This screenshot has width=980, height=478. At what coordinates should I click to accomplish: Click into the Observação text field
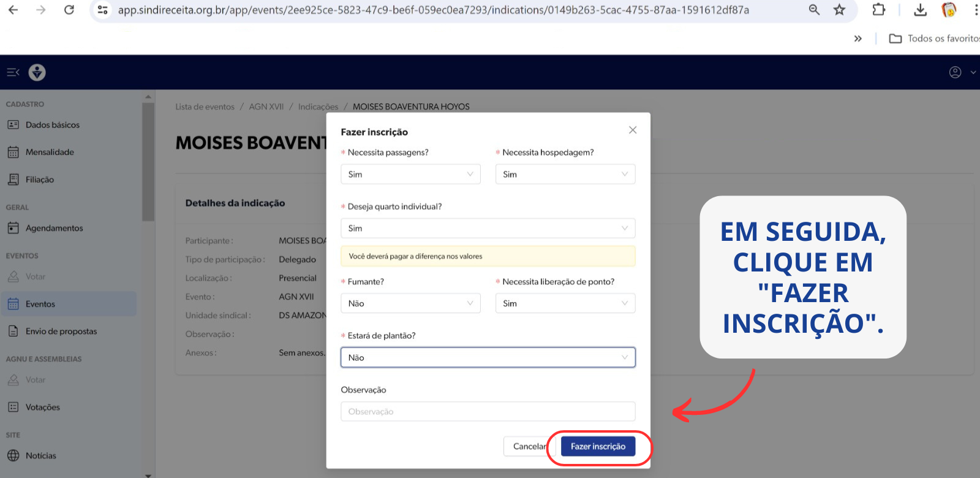click(x=488, y=411)
